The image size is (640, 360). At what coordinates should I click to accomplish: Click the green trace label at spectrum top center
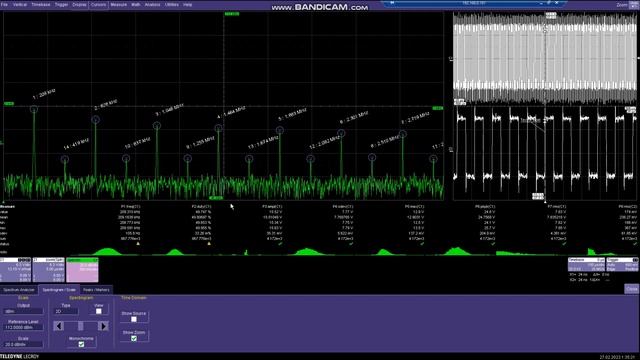[x=232, y=14]
